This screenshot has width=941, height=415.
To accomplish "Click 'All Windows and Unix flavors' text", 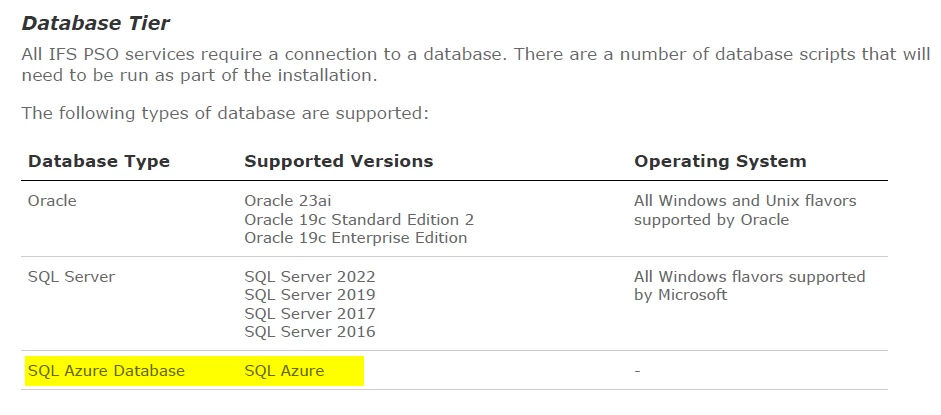I will [x=745, y=200].
